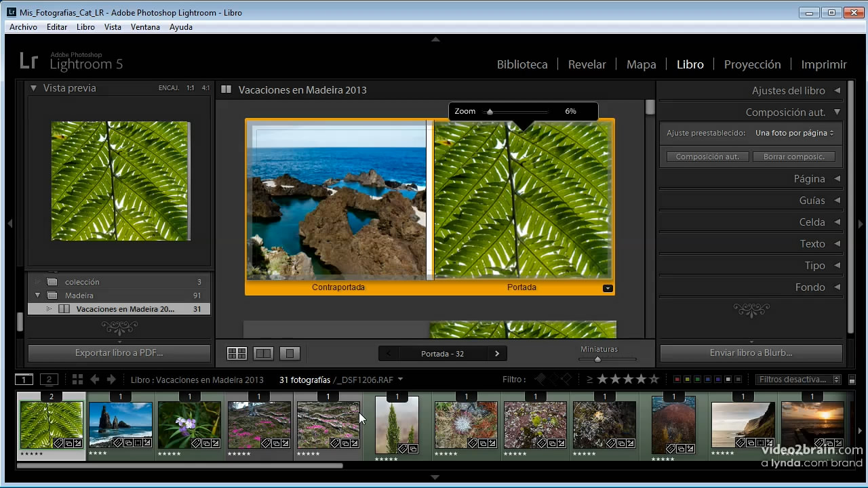Go to next page arrow beside Portada - 32
Viewport: 868px width, 488px height.
click(x=497, y=353)
